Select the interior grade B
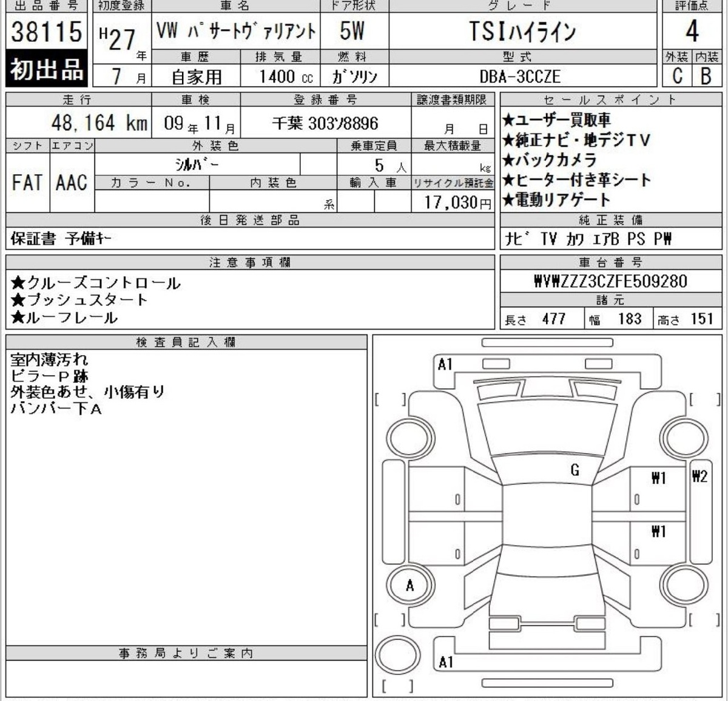The height and width of the screenshot is (701, 728). [706, 76]
